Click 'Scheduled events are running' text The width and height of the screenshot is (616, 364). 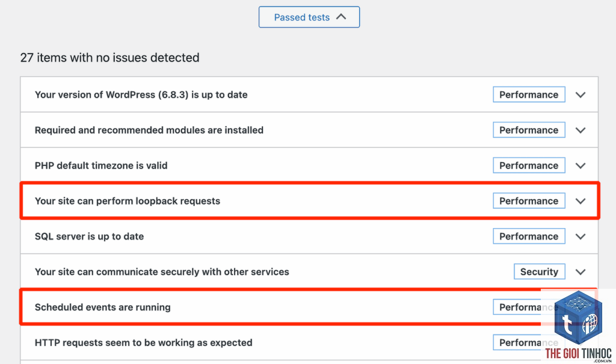[102, 307]
